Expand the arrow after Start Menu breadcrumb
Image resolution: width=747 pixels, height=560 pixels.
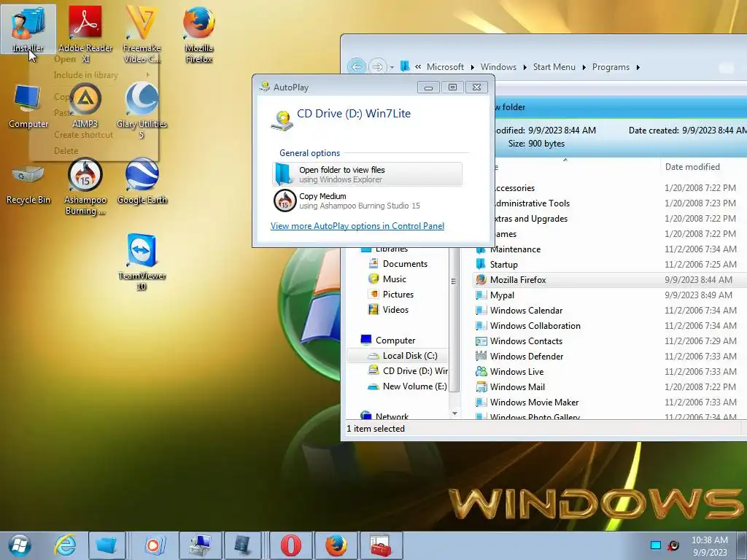pos(584,67)
